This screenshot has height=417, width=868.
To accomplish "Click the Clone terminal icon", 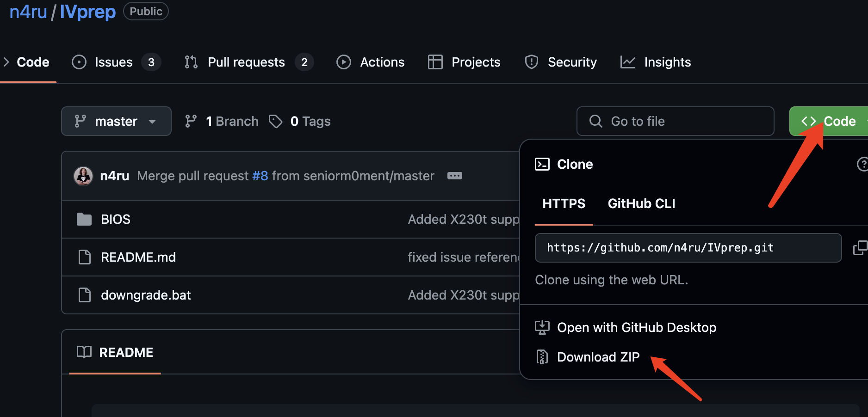I will 542,164.
